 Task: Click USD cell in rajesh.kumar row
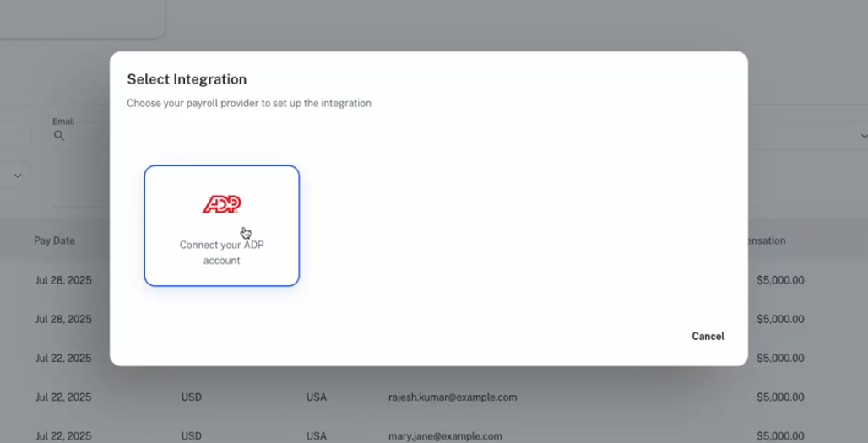click(191, 397)
